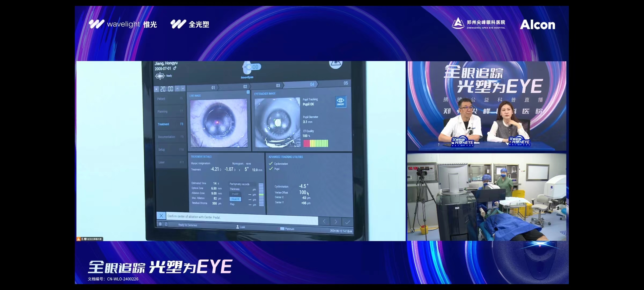Click the next step arrow button
Viewport: 644px width, 290px height.
[336, 222]
